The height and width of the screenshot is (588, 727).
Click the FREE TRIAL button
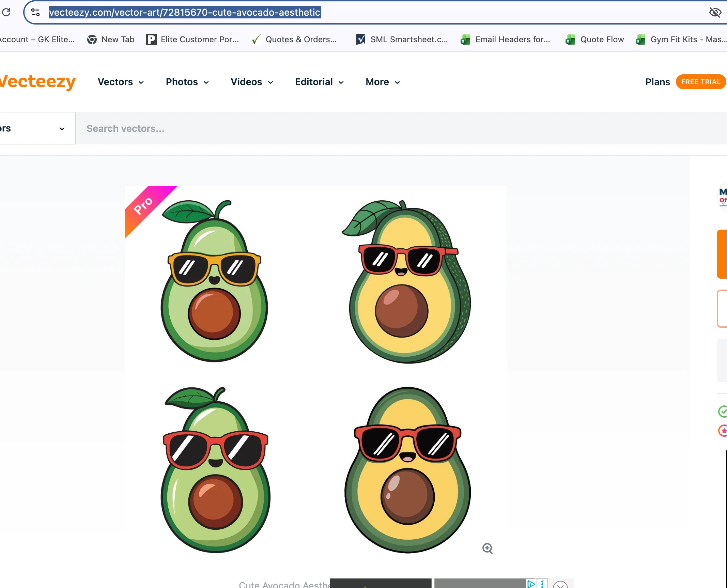pyautogui.click(x=701, y=82)
